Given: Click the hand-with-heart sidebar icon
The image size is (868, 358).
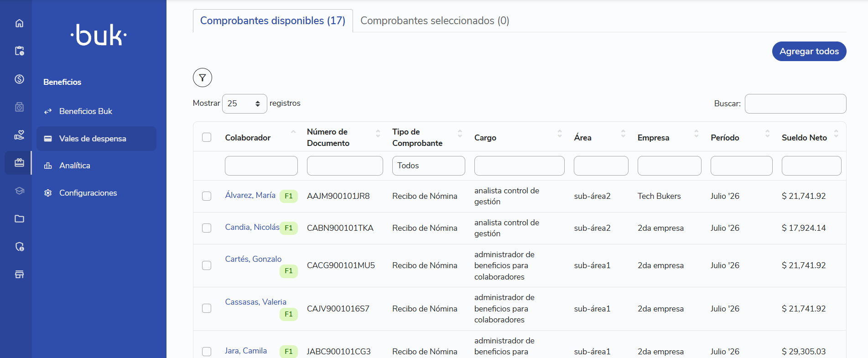Looking at the screenshot, I should click(x=19, y=135).
